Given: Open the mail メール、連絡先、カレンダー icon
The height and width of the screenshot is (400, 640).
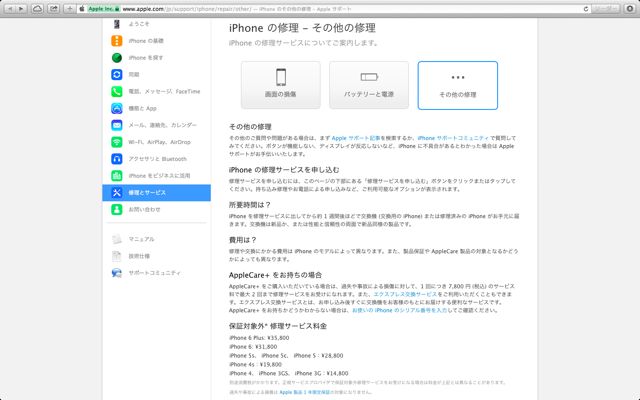Looking at the screenshot, I should 117,125.
